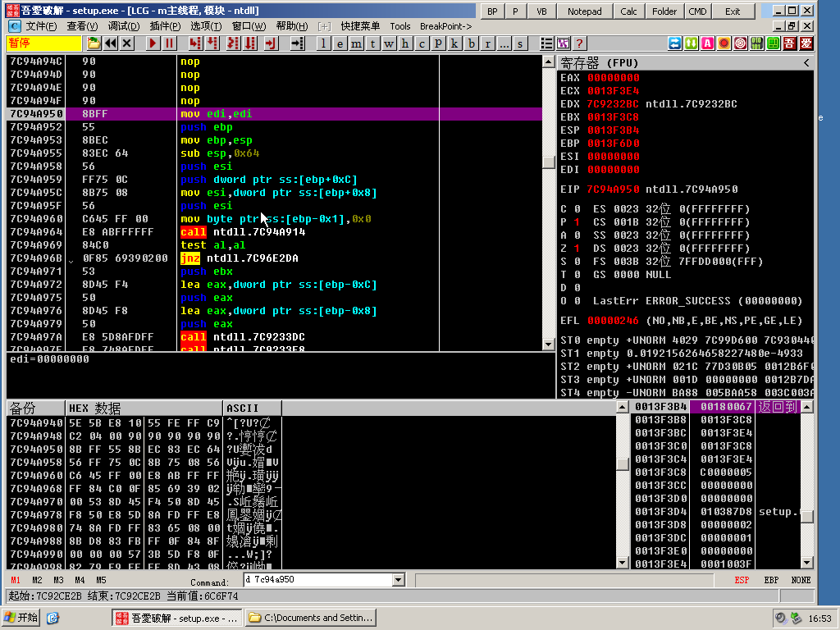This screenshot has width=840, height=630.
Task: Restart the program with the rewind icon
Action: pyautogui.click(x=111, y=43)
